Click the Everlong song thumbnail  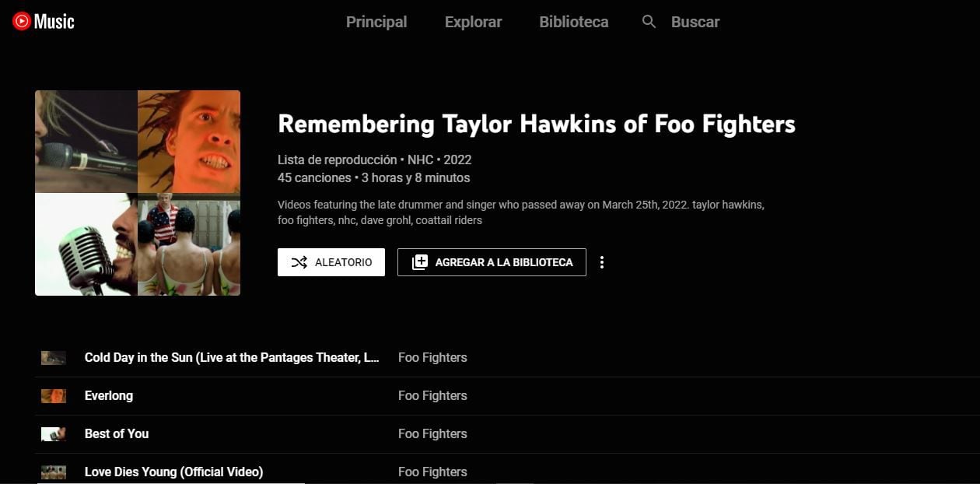[53, 395]
